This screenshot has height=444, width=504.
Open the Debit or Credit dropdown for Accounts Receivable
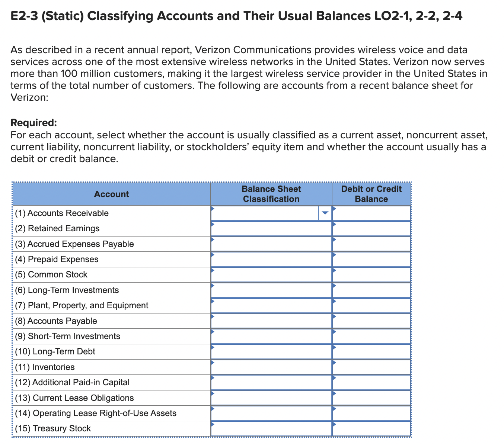[x=371, y=213]
